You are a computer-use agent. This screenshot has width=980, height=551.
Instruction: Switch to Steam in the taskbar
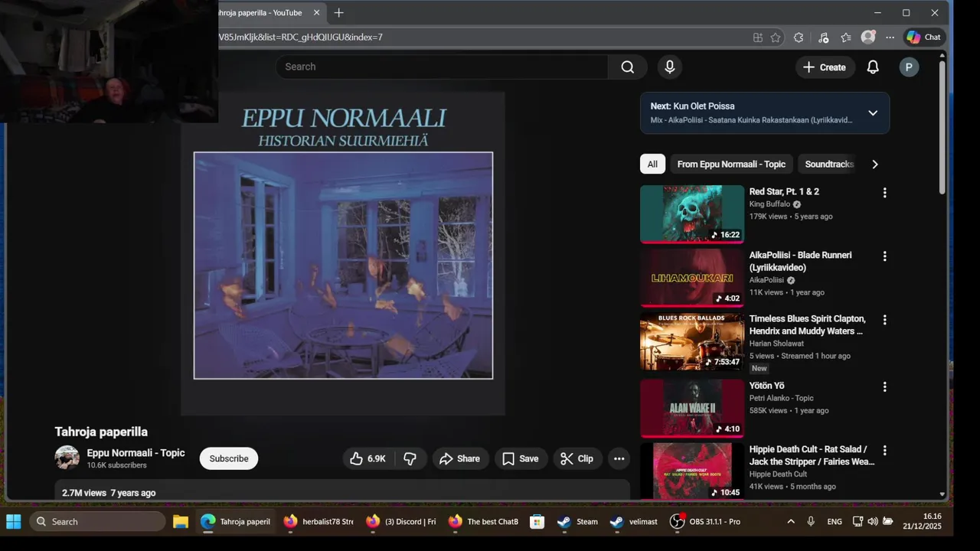(578, 522)
